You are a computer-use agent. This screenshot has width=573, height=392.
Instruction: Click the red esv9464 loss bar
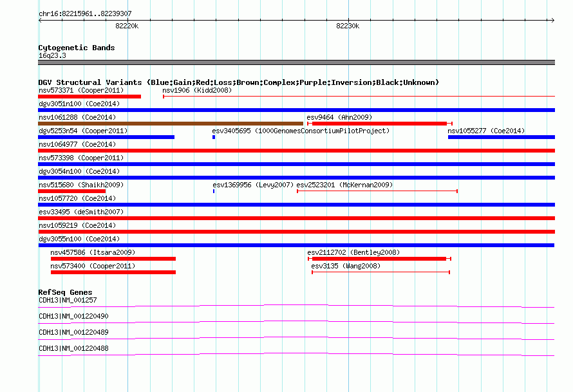point(379,124)
